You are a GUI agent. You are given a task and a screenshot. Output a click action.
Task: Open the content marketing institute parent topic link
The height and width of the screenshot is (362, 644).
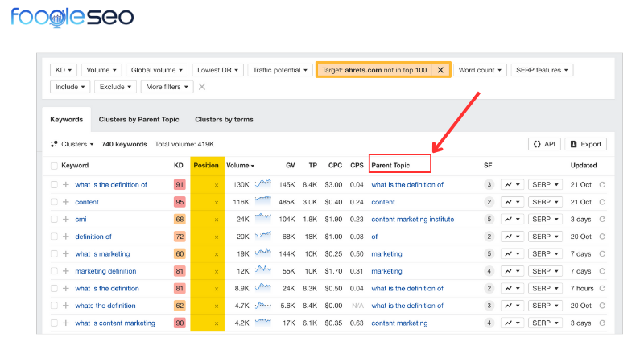pyautogui.click(x=412, y=219)
